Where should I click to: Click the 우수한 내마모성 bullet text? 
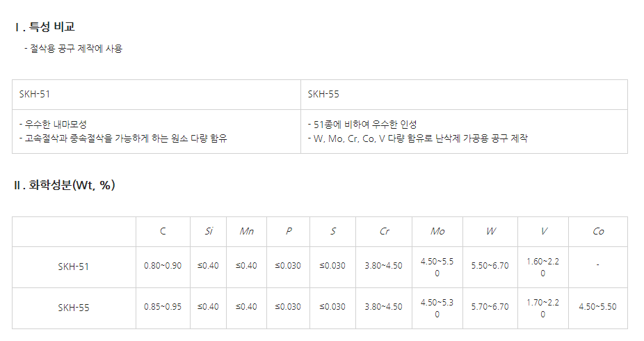53,124
